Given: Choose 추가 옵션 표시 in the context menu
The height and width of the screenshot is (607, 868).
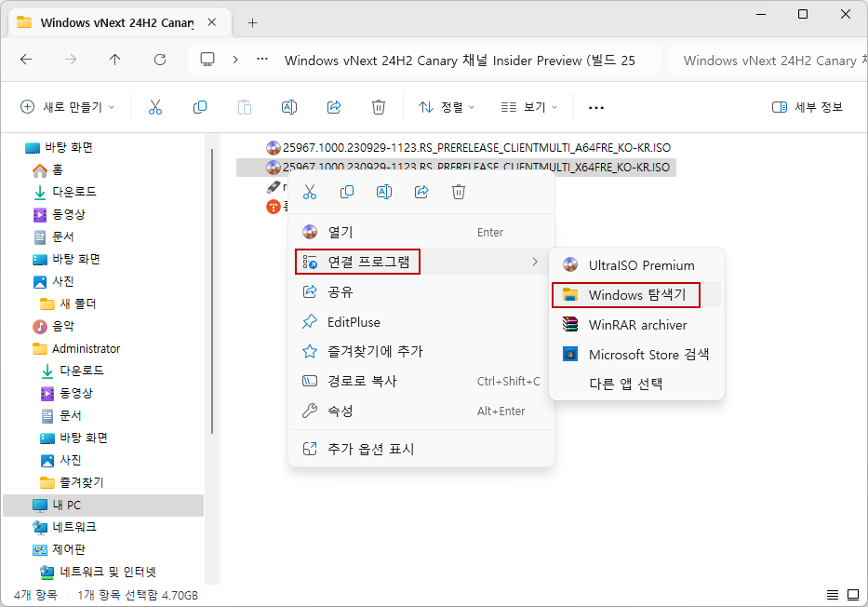Looking at the screenshot, I should pyautogui.click(x=421, y=449).
